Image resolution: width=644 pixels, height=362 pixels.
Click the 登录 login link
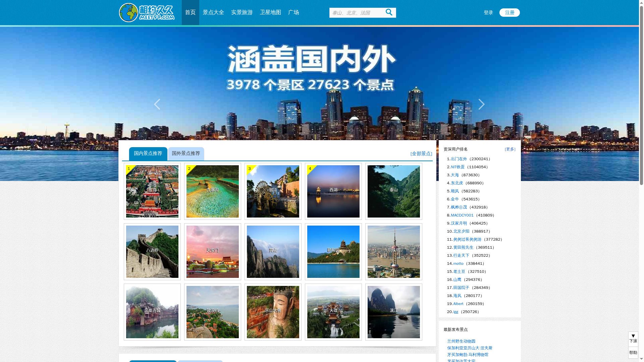pos(488,12)
